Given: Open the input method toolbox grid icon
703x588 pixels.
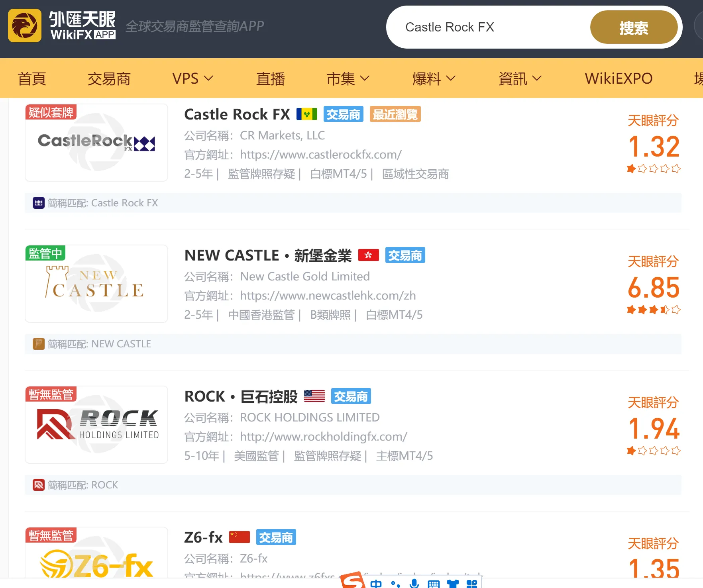Looking at the screenshot, I should pyautogui.click(x=472, y=584).
